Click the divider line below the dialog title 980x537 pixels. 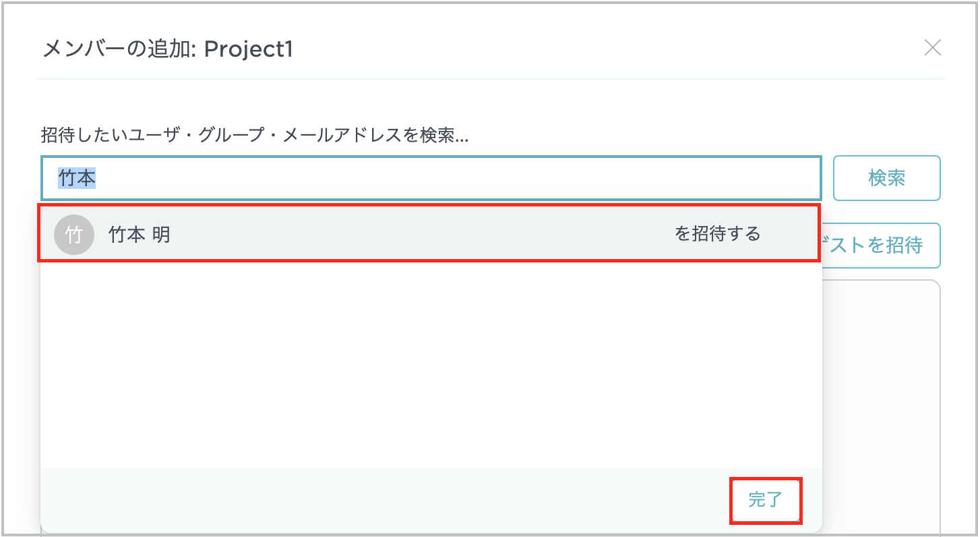[490, 79]
